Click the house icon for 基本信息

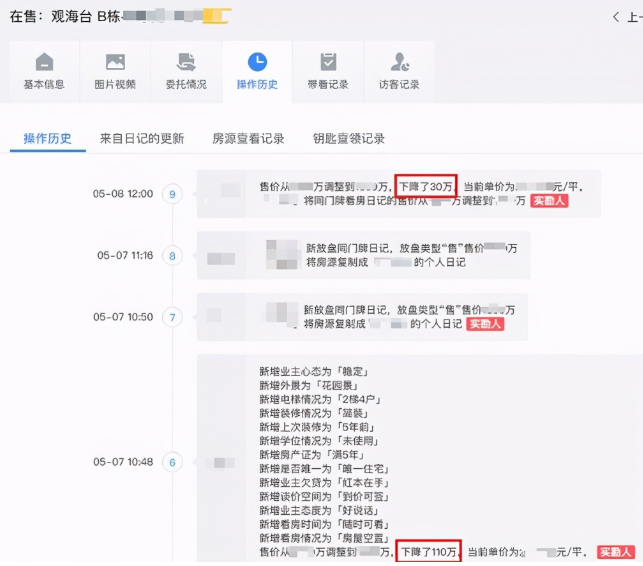[44, 62]
